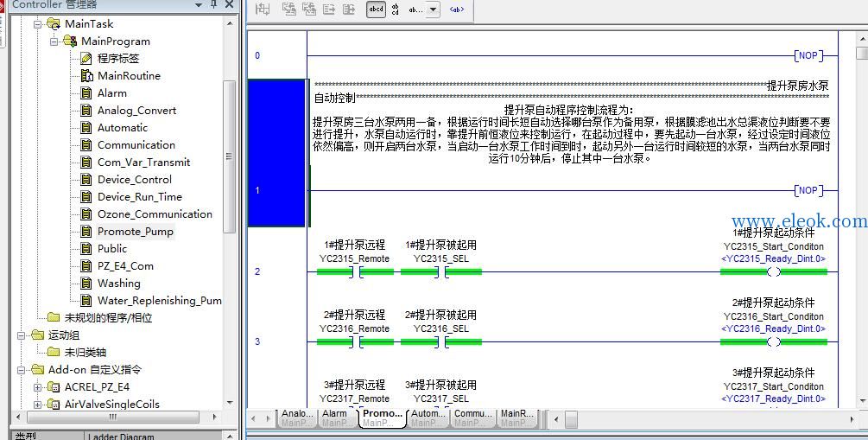Switch to the 'MainR...' routine tab
The width and height of the screenshot is (868, 440).
517,418
